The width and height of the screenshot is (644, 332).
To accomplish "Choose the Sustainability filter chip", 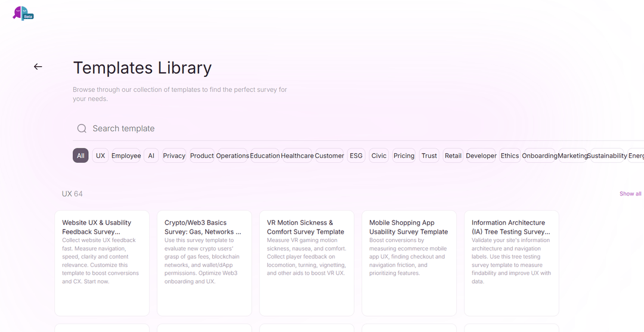I will [x=607, y=156].
